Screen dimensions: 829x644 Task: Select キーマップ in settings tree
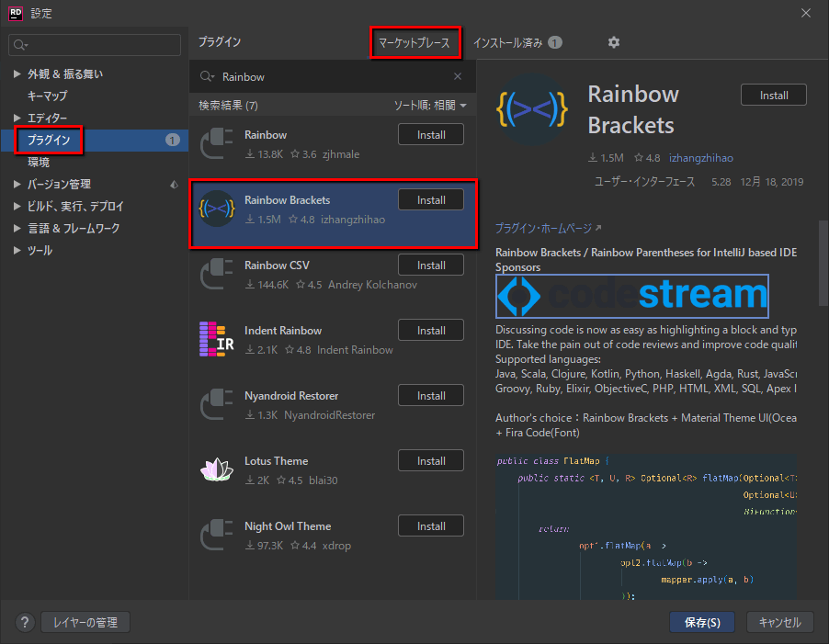pos(48,96)
